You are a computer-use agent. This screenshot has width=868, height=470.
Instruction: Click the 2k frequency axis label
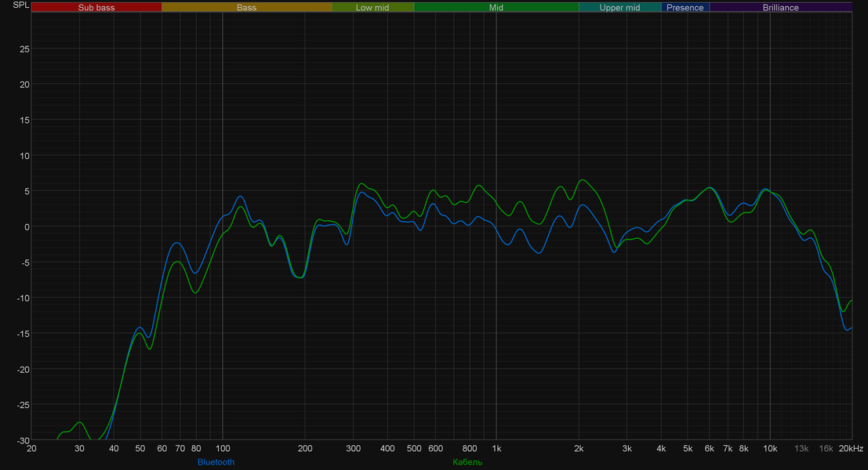pos(579,448)
